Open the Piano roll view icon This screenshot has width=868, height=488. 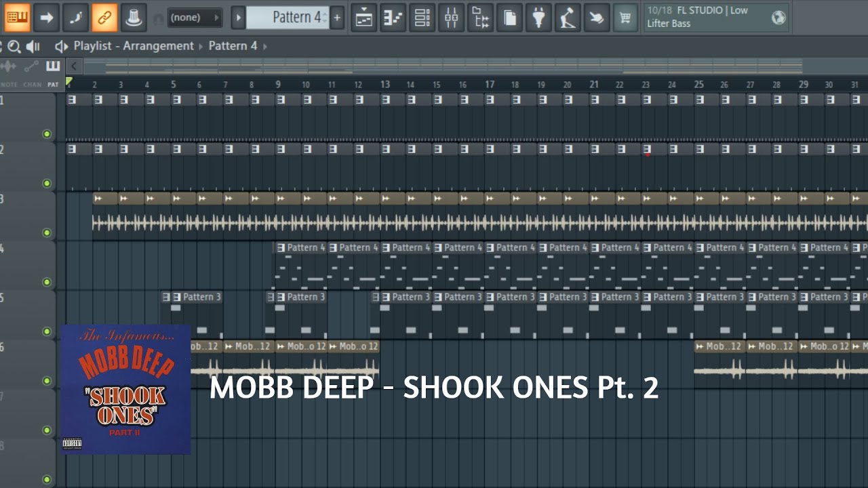point(393,17)
